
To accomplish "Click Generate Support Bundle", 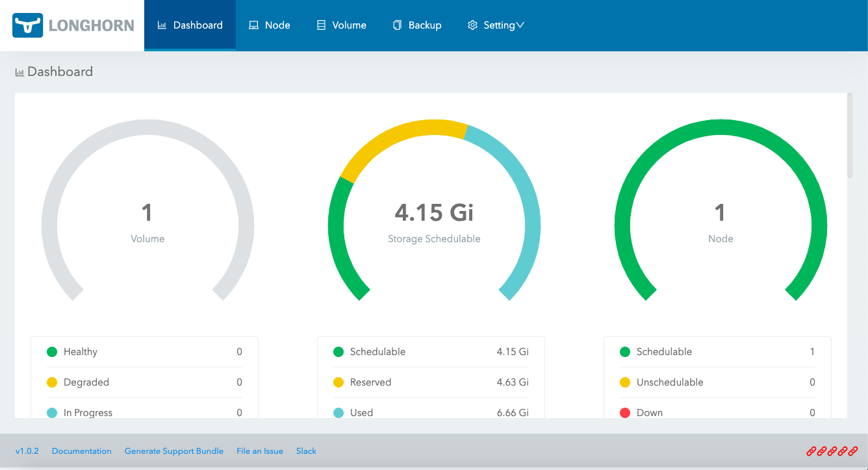I will pyautogui.click(x=174, y=451).
